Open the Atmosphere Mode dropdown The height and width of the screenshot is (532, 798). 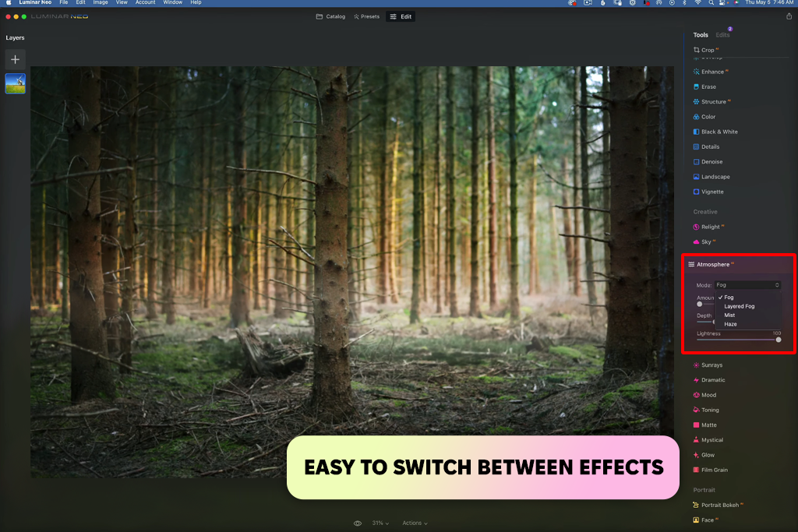coord(747,285)
